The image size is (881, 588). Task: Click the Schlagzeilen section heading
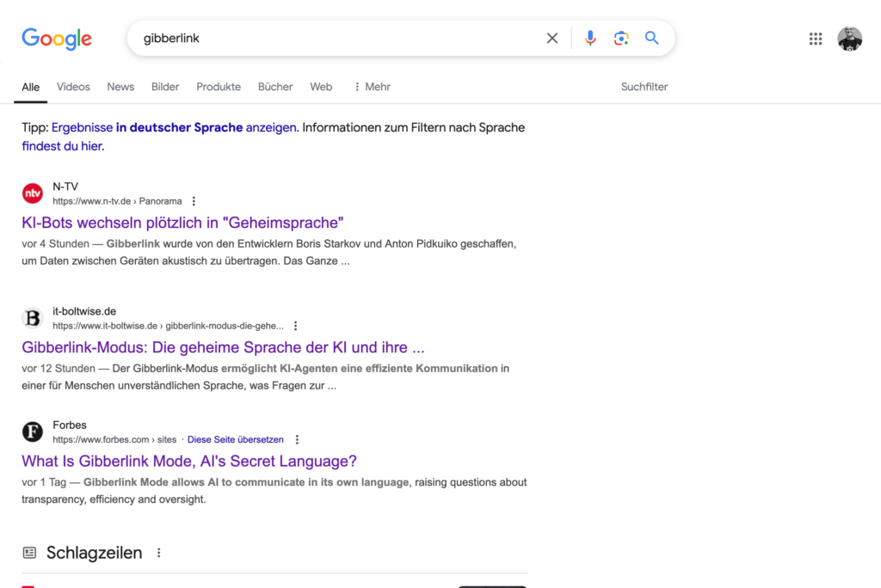95,553
